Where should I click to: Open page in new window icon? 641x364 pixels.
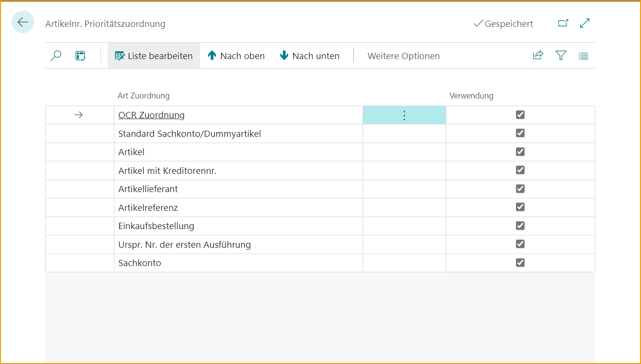tap(563, 23)
